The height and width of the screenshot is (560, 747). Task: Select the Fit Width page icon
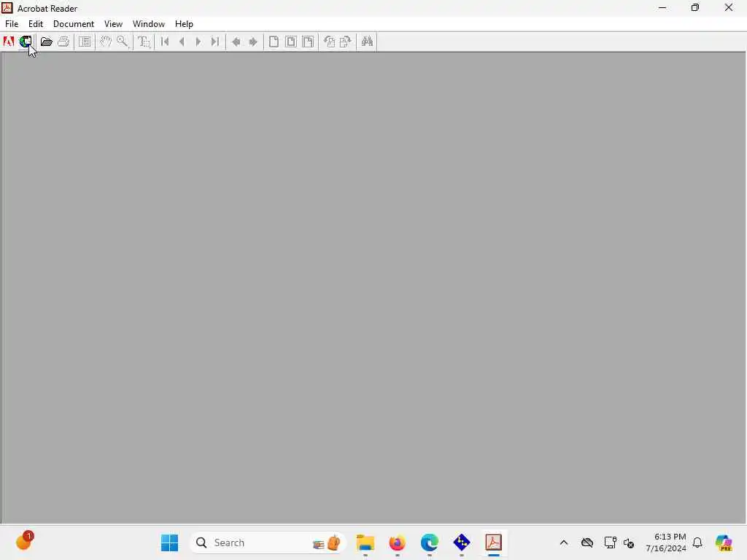pyautogui.click(x=308, y=42)
